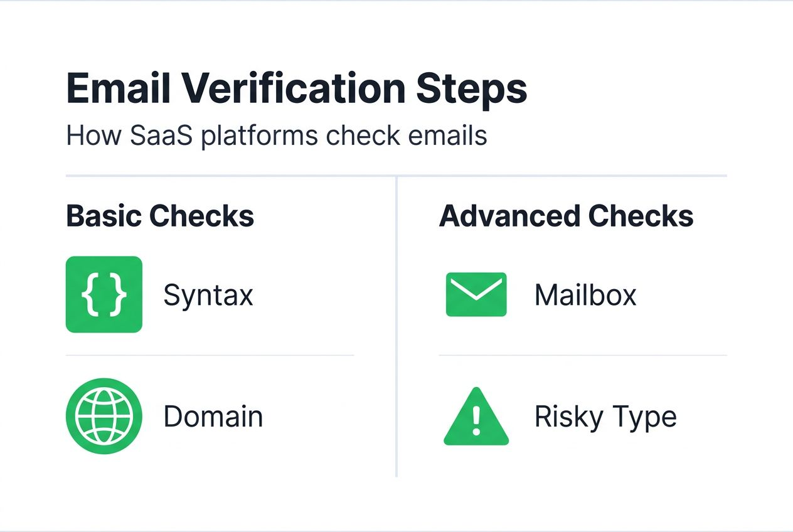Click the Basic Checks heading
Screen dimensions: 793x532
click(x=160, y=216)
